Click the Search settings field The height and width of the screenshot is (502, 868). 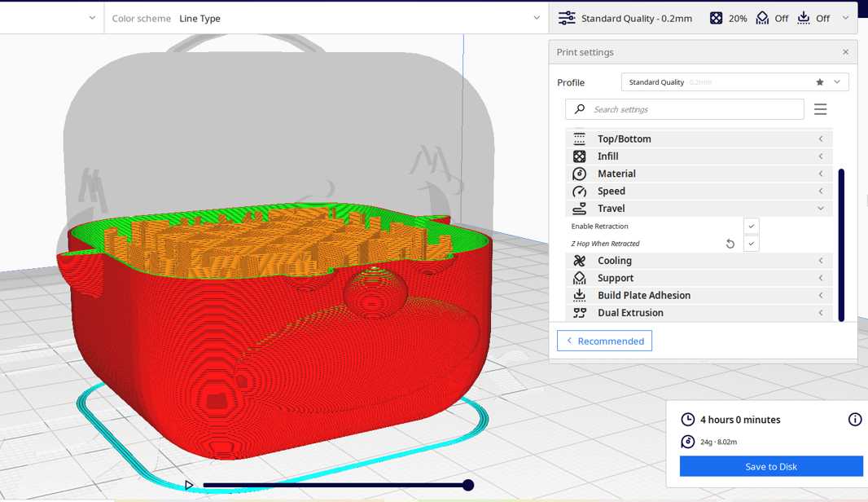pyautogui.click(x=692, y=109)
